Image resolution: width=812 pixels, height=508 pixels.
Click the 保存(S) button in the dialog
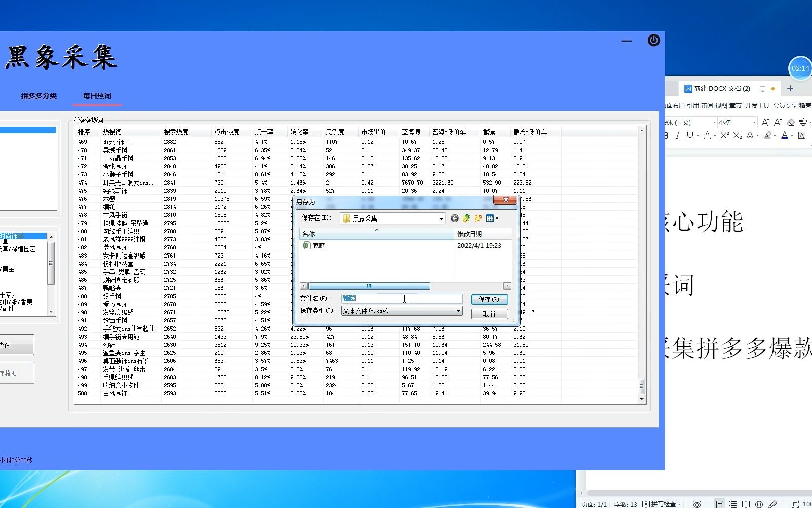(489, 299)
